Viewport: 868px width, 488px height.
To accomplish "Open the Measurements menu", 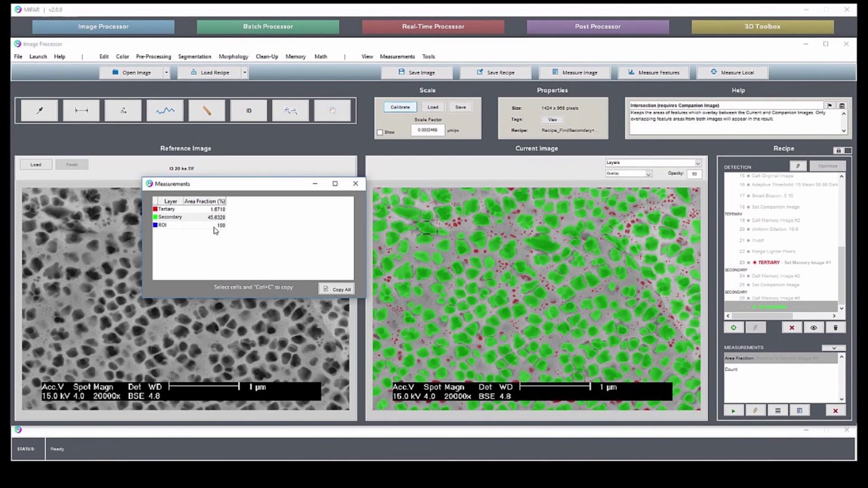I will 397,57.
